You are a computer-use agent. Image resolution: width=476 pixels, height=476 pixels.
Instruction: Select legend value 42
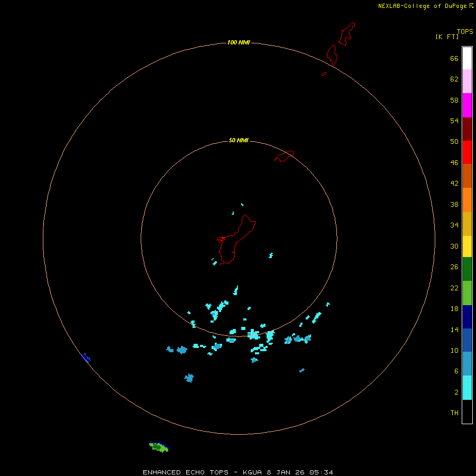[x=454, y=184]
